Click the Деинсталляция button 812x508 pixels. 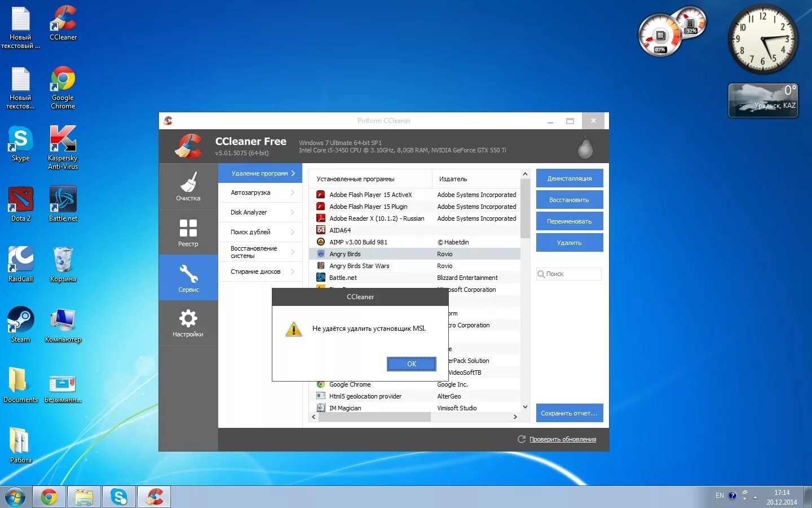coord(570,178)
